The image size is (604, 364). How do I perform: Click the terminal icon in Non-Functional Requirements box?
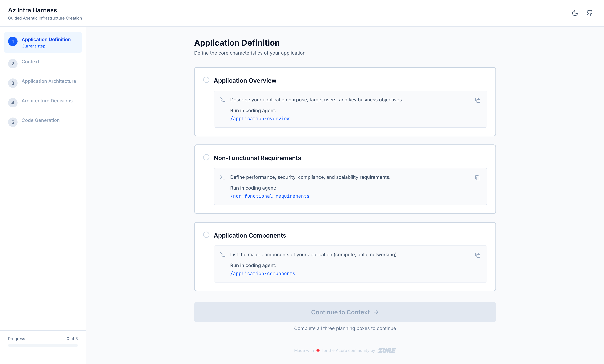coord(223,177)
